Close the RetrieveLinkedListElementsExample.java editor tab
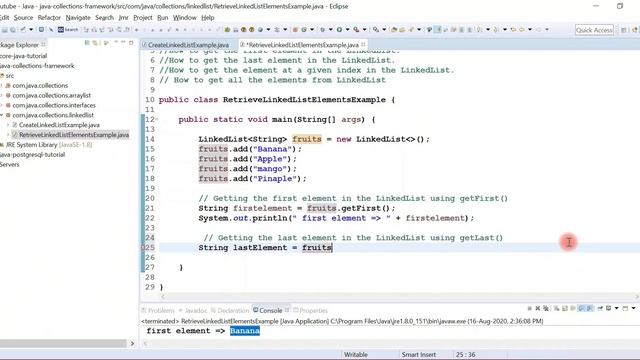 tap(363, 44)
